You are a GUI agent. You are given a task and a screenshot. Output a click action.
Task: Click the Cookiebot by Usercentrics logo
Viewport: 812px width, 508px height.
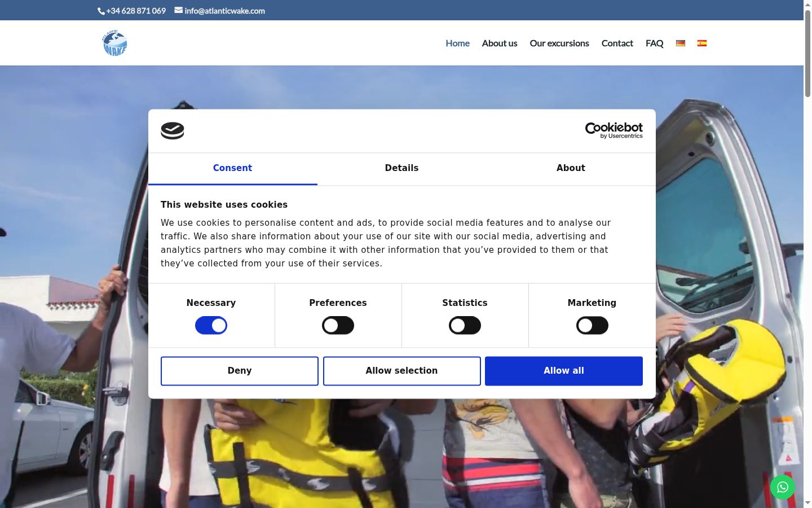[614, 130]
